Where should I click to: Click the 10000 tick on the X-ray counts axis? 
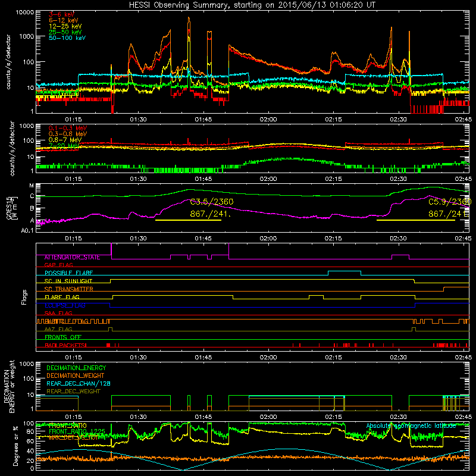point(25,12)
